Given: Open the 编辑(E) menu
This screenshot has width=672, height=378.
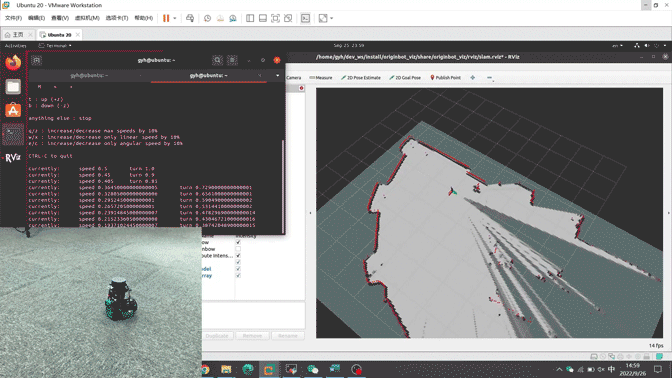Looking at the screenshot, I should (36, 18).
